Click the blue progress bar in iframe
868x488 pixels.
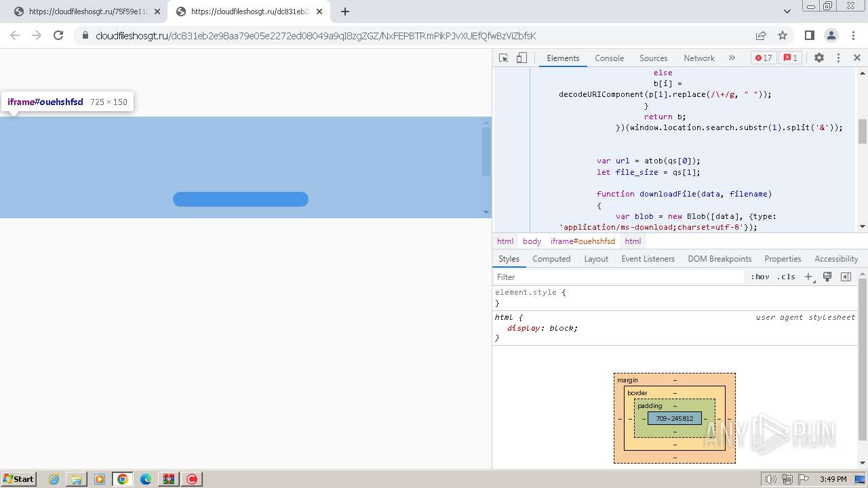(x=241, y=199)
